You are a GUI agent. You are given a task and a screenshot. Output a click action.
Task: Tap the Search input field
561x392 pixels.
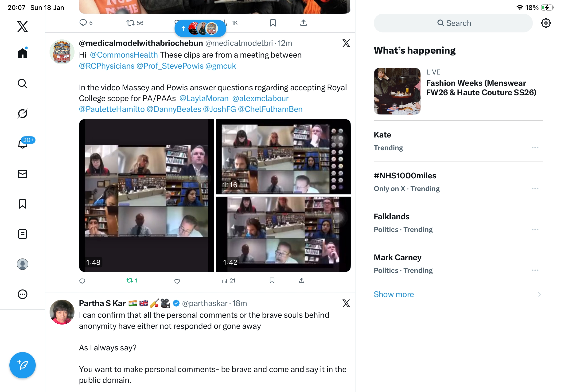(453, 23)
